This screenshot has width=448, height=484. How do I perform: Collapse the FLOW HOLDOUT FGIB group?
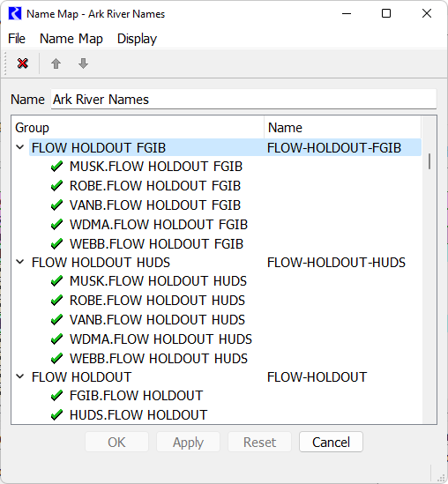tap(20, 147)
